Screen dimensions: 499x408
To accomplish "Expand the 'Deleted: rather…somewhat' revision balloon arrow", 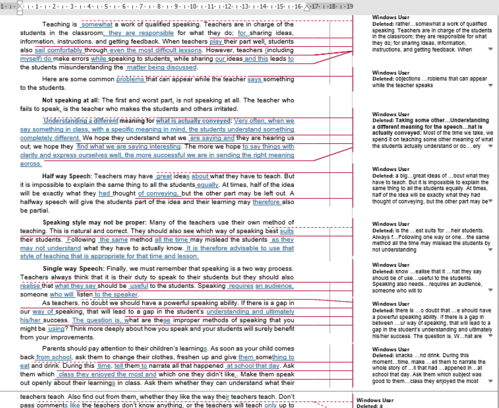I will point(490,49).
